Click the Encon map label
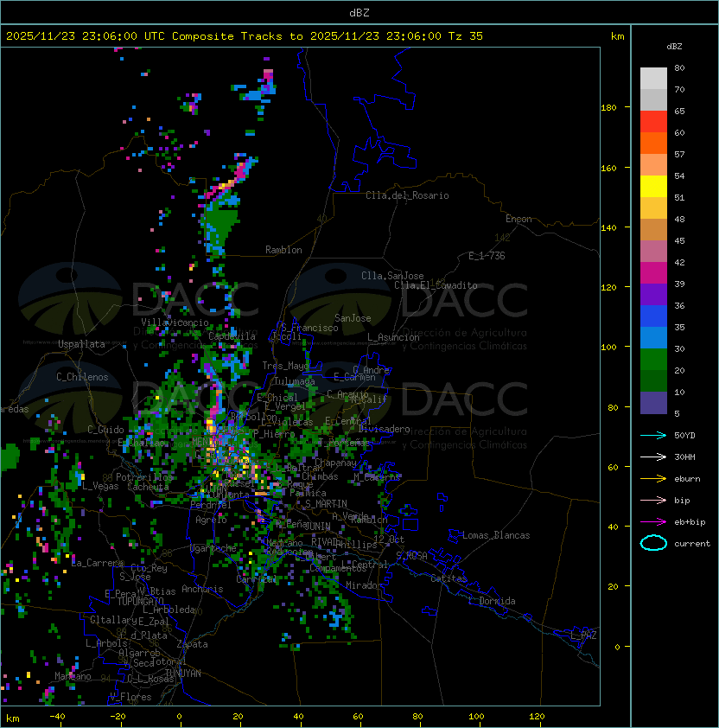The image size is (719, 728). pos(519,219)
